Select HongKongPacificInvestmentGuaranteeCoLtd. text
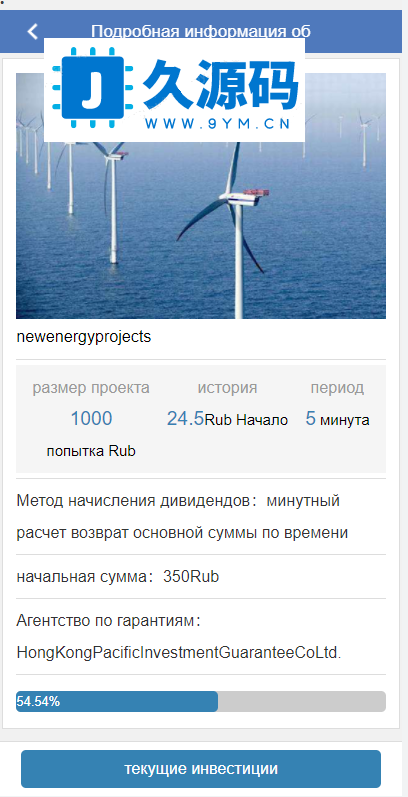 pyautogui.click(x=179, y=653)
